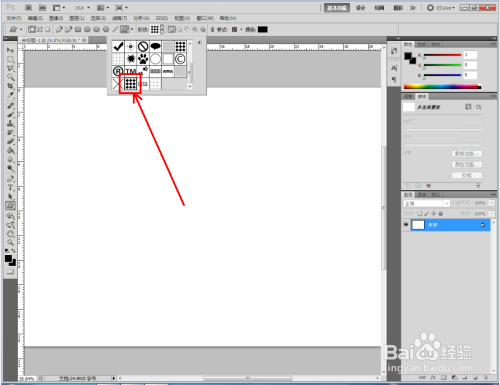Select the Move tool
The image size is (500, 385).
tap(10, 50)
